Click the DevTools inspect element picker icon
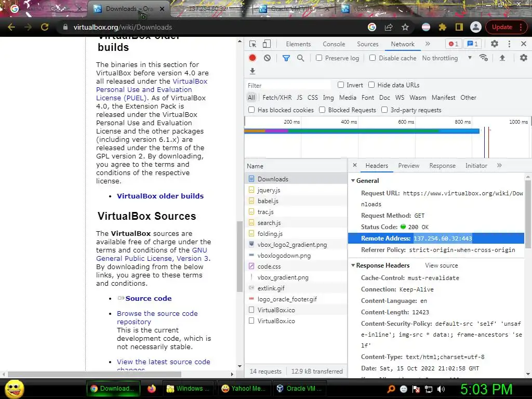 pyautogui.click(x=252, y=44)
